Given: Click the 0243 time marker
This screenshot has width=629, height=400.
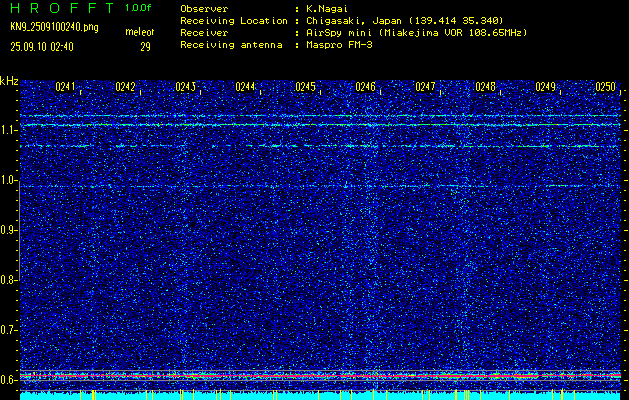Looking at the screenshot, I should pyautogui.click(x=185, y=87).
